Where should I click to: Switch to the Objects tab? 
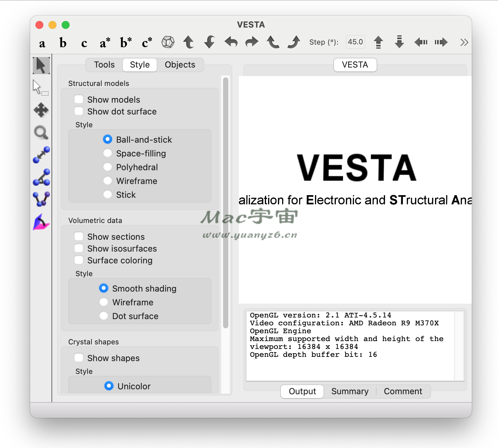click(180, 65)
